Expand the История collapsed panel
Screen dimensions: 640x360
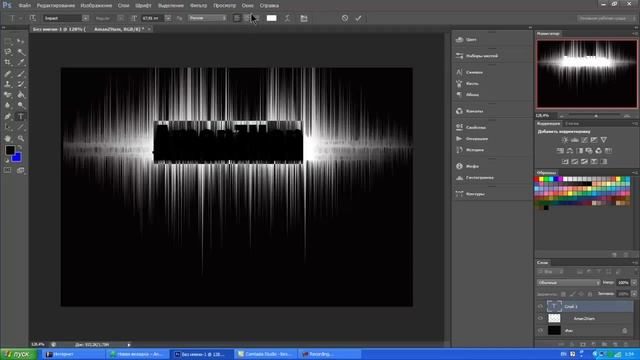point(475,150)
